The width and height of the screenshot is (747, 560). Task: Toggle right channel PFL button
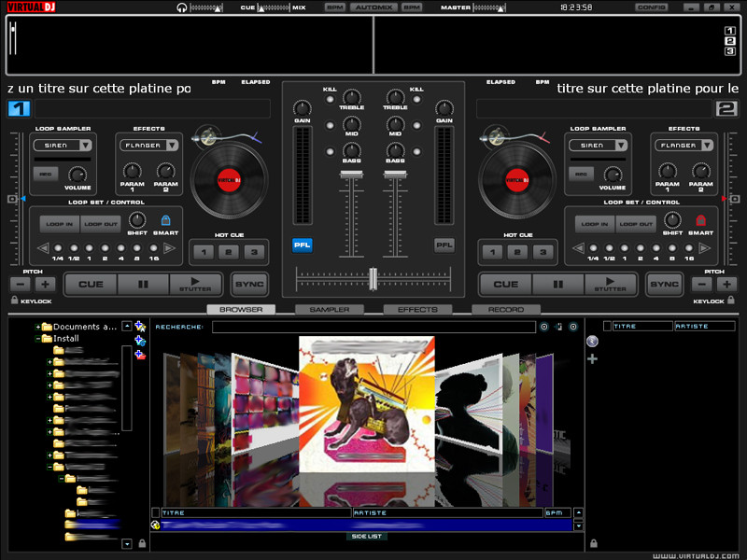click(x=444, y=245)
